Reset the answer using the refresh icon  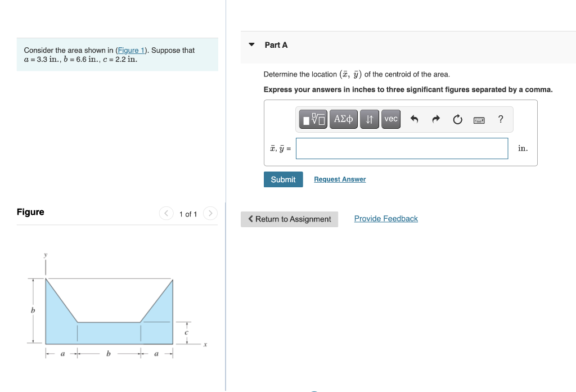(x=457, y=119)
